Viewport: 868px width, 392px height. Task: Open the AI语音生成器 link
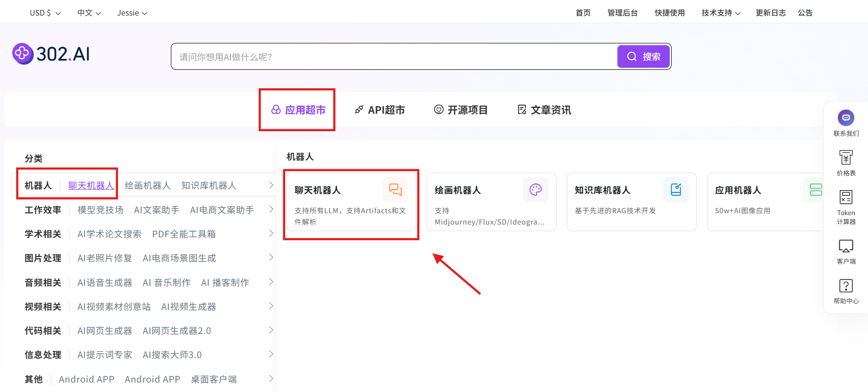pyautogui.click(x=105, y=283)
